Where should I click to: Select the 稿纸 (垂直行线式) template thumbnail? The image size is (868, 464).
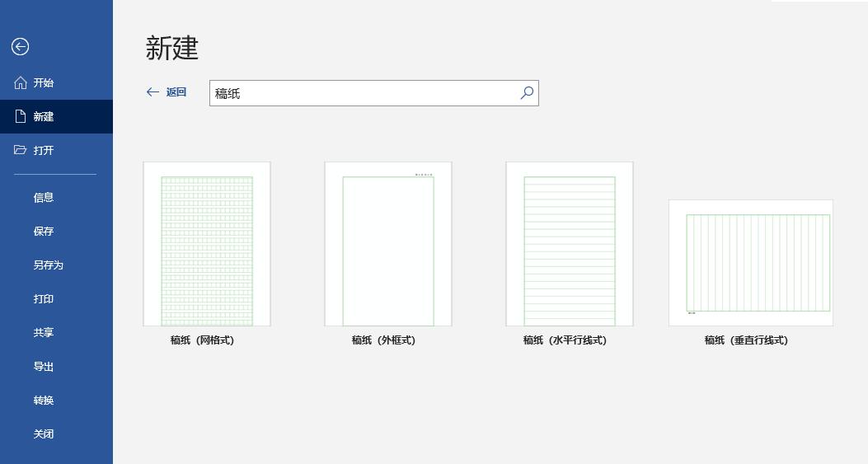point(751,262)
